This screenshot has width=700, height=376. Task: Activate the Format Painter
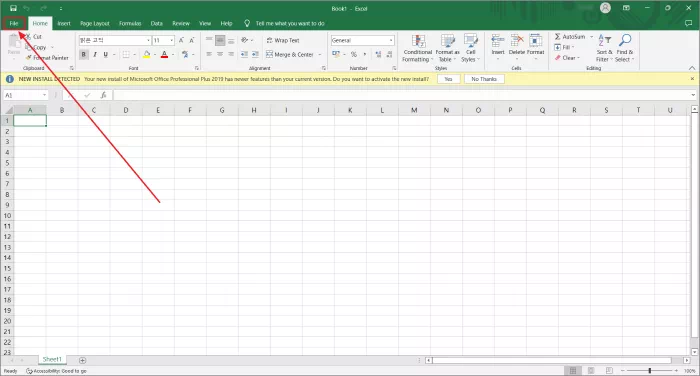click(x=48, y=58)
